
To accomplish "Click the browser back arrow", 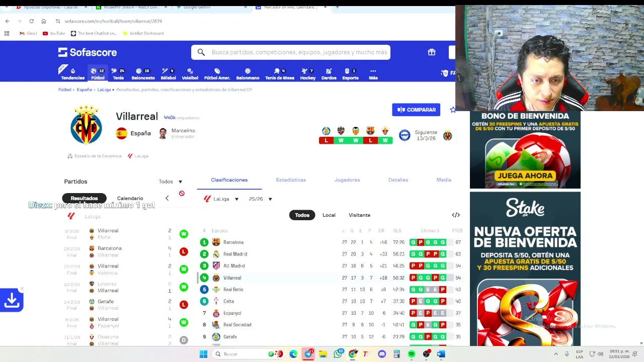I will pyautogui.click(x=7, y=21).
